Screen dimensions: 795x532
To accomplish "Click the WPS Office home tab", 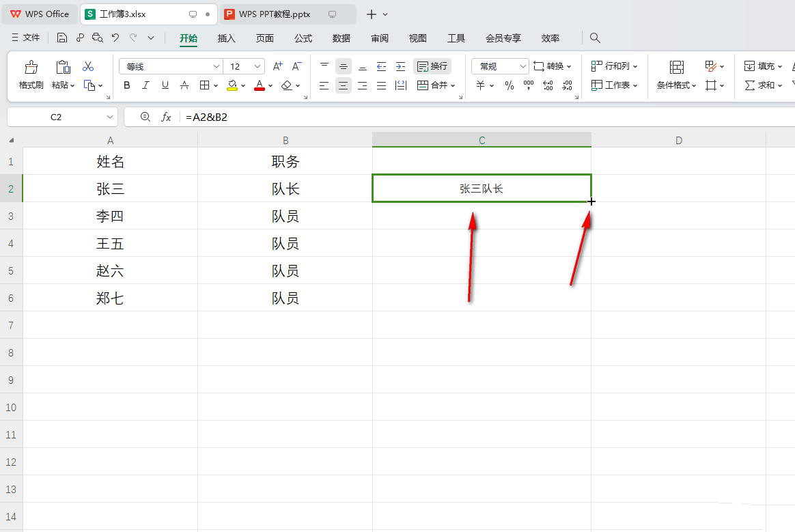I will pos(40,14).
